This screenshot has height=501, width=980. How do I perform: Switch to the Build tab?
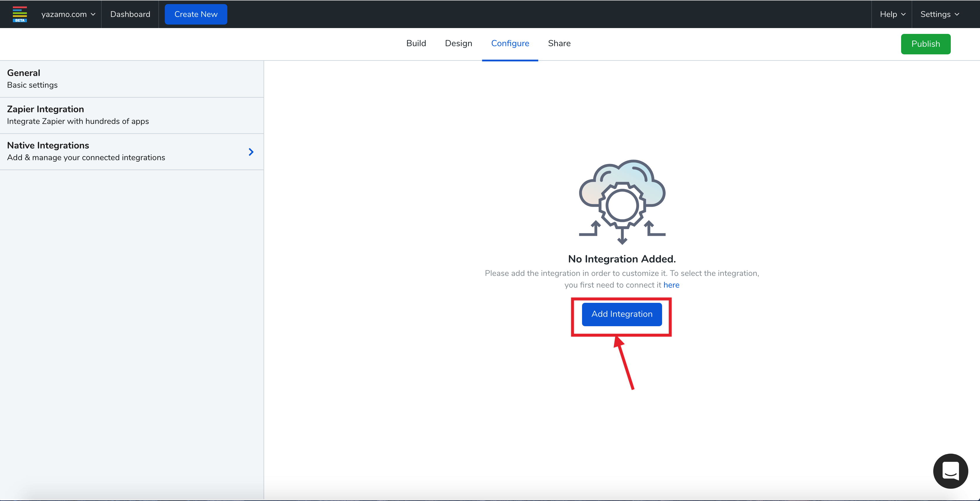tap(416, 43)
